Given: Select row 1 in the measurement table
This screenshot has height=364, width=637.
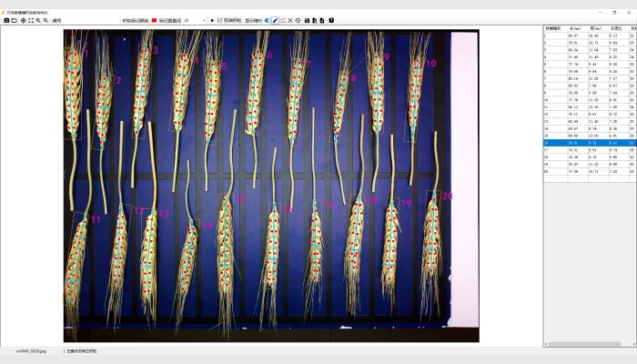Looking at the screenshot, I should coord(573,35).
